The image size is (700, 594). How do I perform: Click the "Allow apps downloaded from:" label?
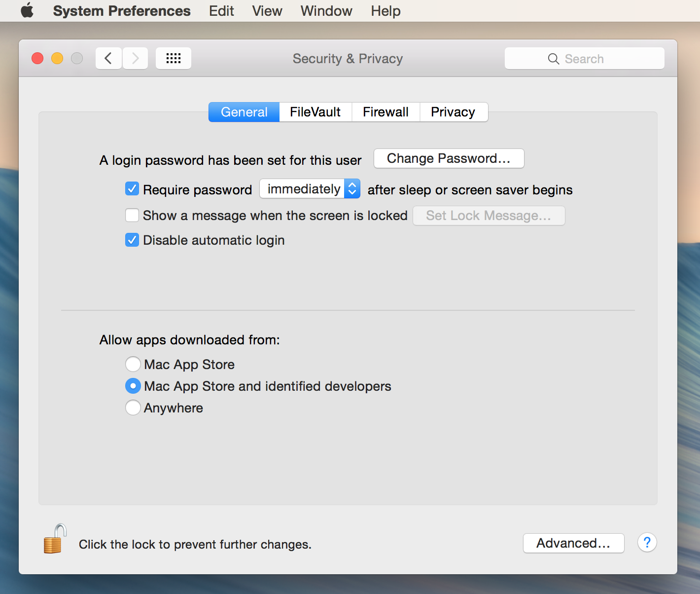click(x=190, y=340)
